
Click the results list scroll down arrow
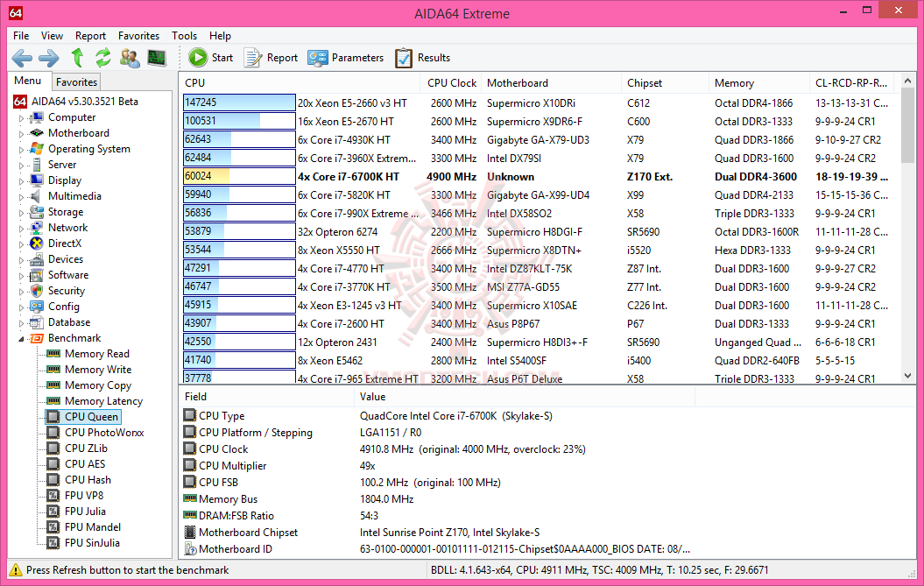(908, 376)
